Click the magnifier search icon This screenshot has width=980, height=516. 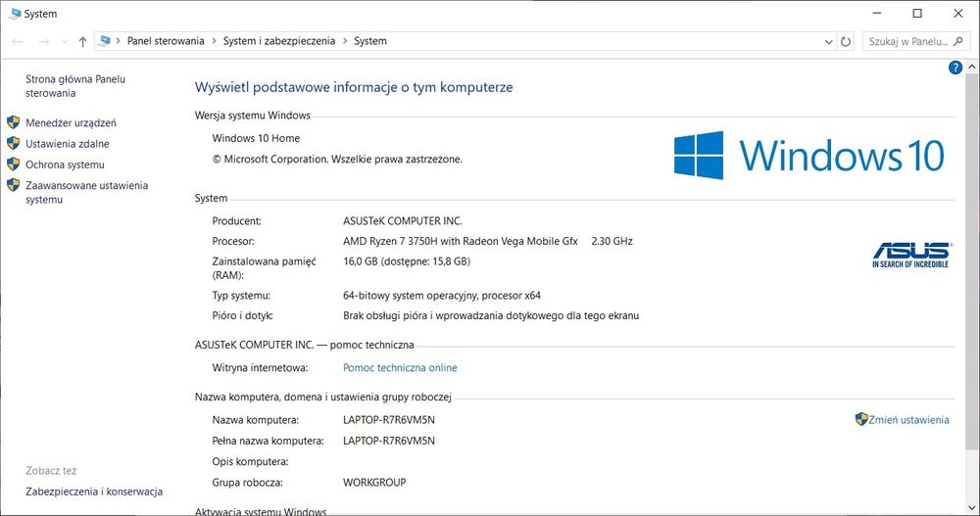(x=958, y=41)
